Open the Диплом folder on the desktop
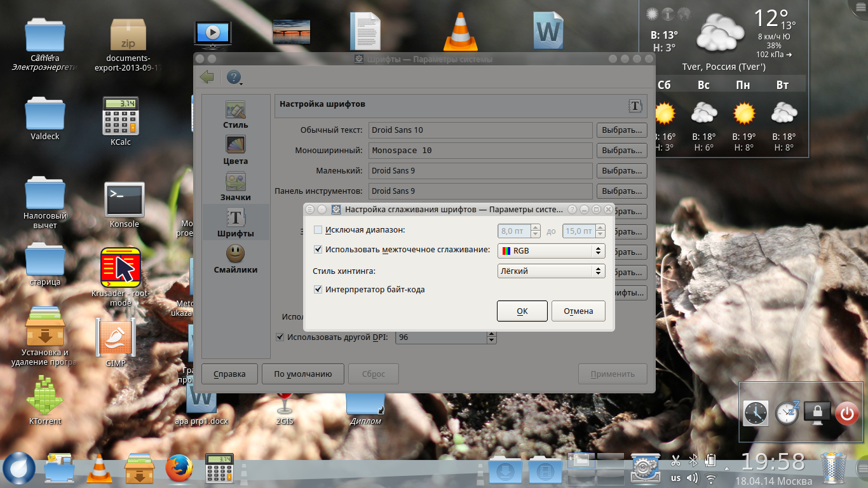The height and width of the screenshot is (488, 868). tap(365, 409)
